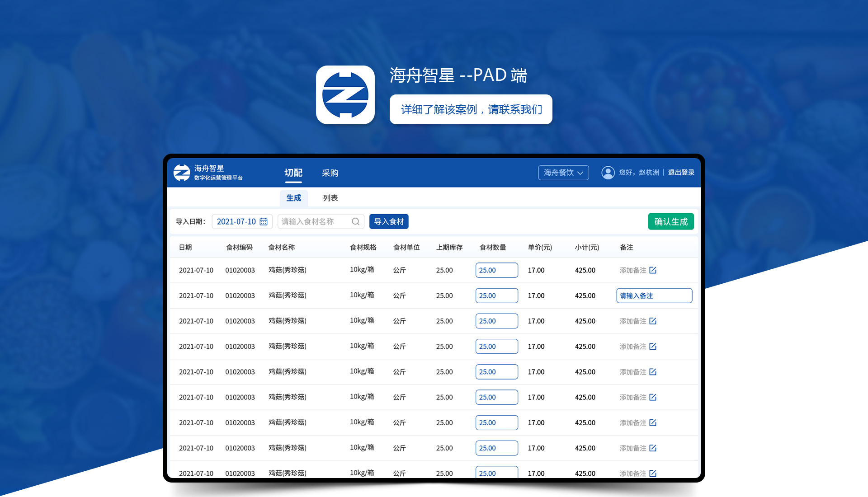Click edit note icon in first row
Viewport: 868px width, 497px height.
point(653,270)
